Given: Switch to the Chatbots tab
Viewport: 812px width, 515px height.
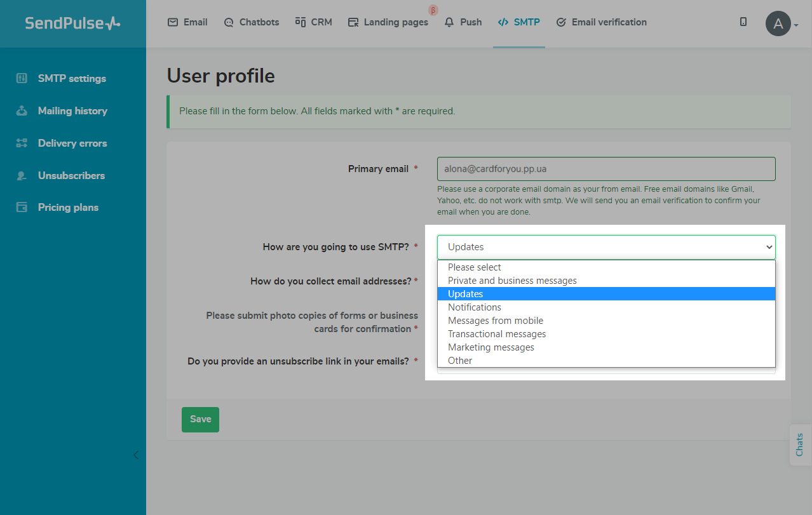Looking at the screenshot, I should (252, 22).
